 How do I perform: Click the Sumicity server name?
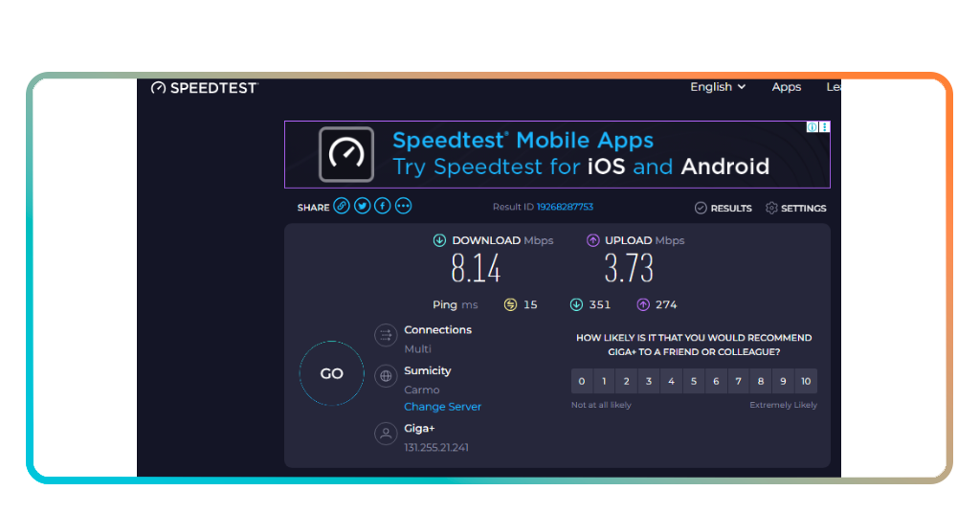pos(428,370)
